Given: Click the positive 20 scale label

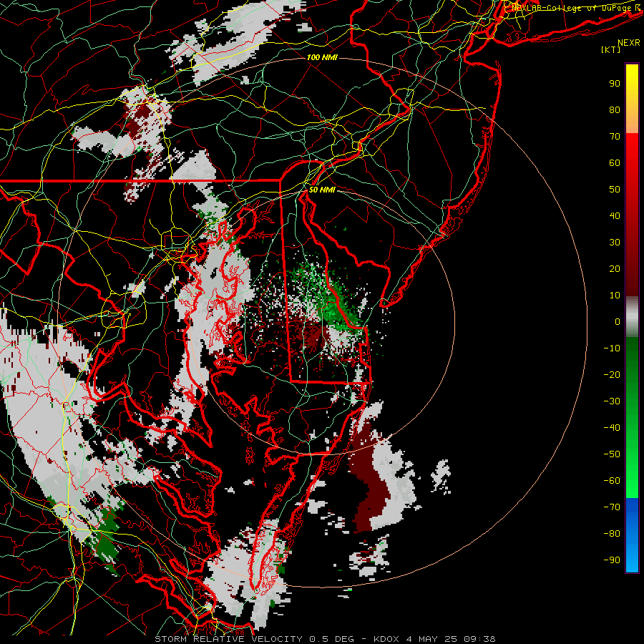Looking at the screenshot, I should 615,269.
